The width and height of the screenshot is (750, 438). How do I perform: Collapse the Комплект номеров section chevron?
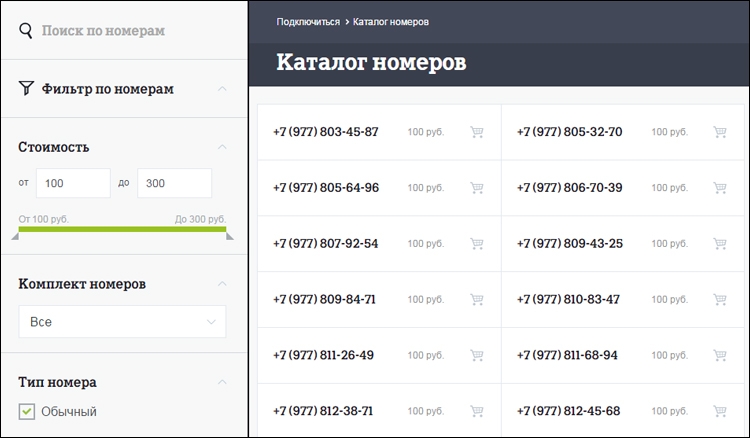[x=222, y=284]
